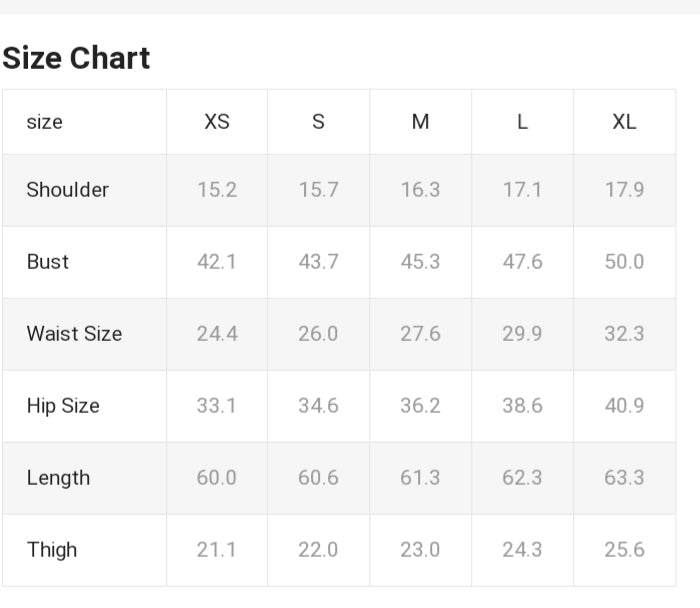
Task: Click the XL thigh value 25.6
Action: (624, 550)
